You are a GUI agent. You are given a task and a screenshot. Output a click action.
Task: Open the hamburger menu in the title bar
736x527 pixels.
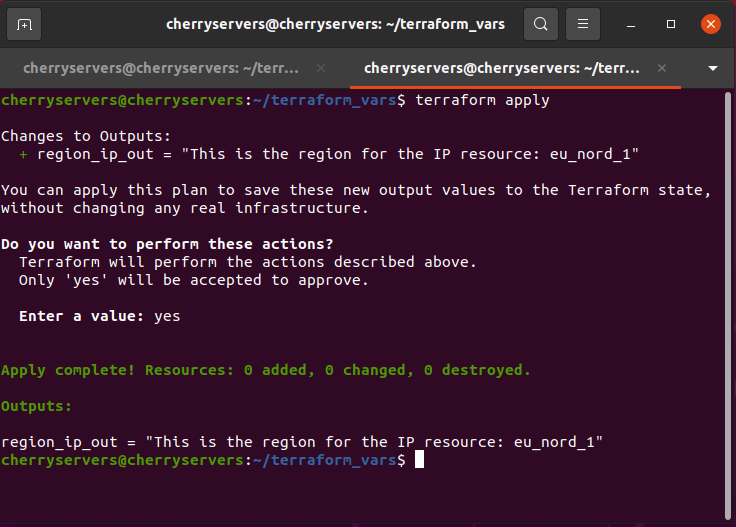[x=584, y=24]
